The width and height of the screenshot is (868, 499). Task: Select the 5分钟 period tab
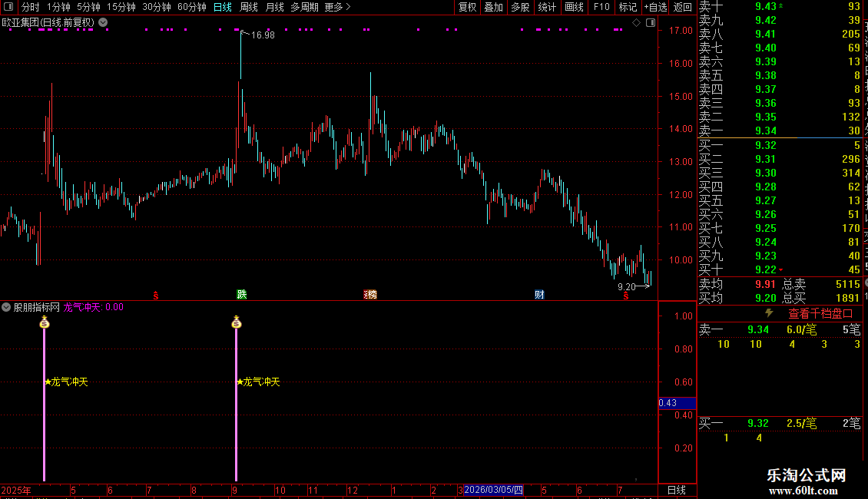tap(88, 7)
